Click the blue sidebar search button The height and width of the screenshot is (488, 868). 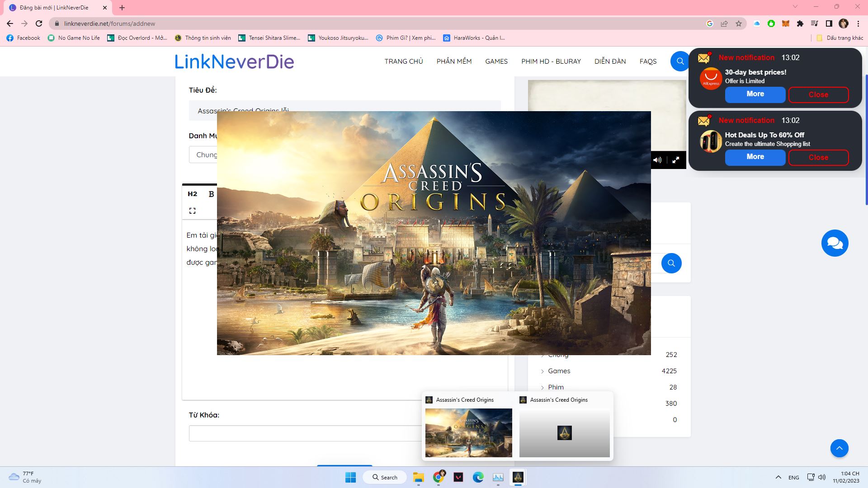point(671,263)
